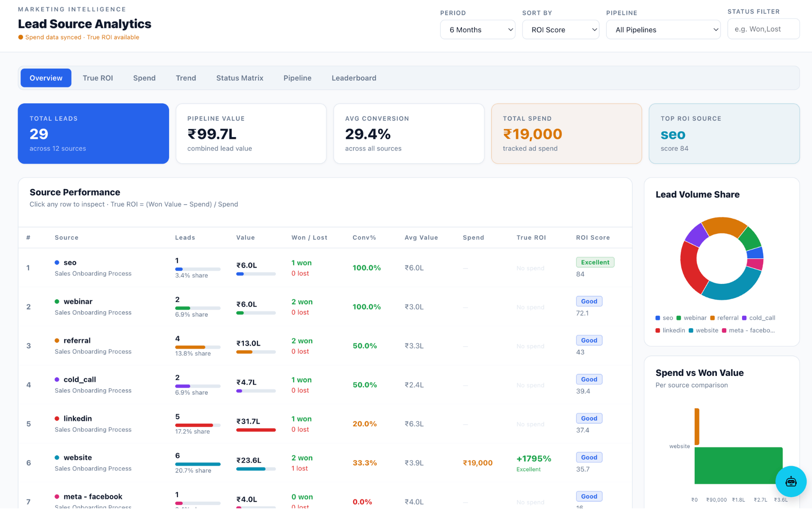Viewport: 812px width, 522px height.
Task: Toggle website legend entry in chart
Action: (703, 330)
